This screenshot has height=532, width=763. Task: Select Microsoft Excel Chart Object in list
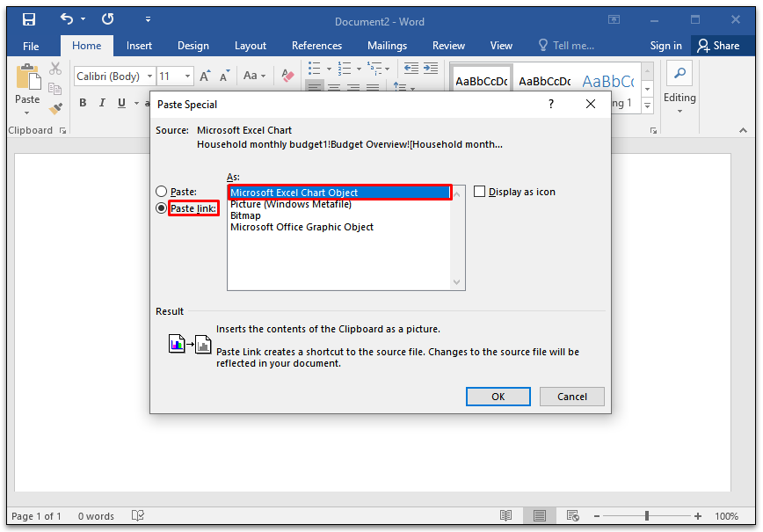point(339,193)
